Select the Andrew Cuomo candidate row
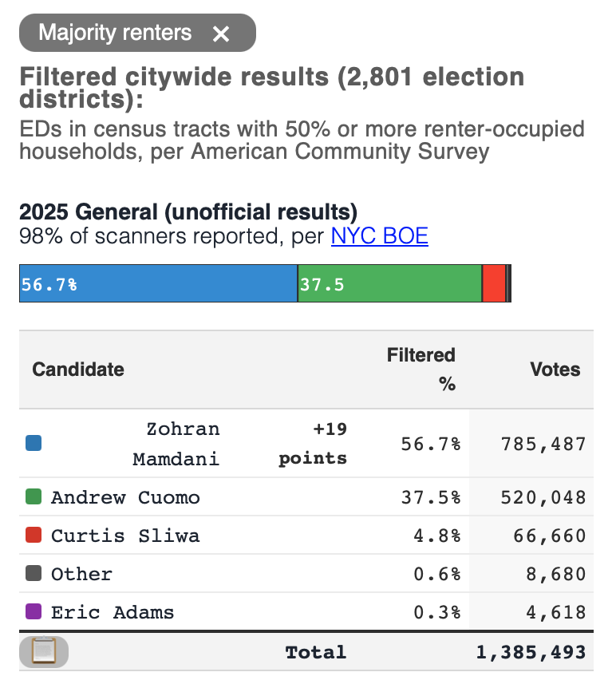 (x=125, y=497)
